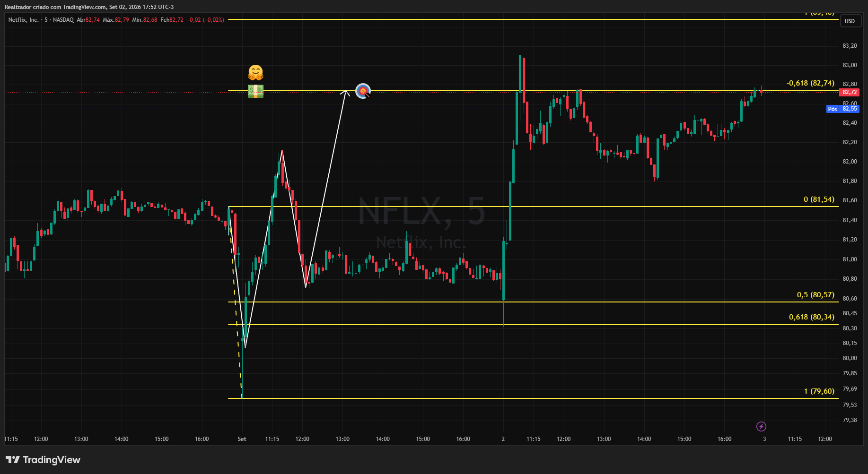Click the 81,40 price scale value
Image resolution: width=868 pixels, height=474 pixels.
pyautogui.click(x=850, y=220)
